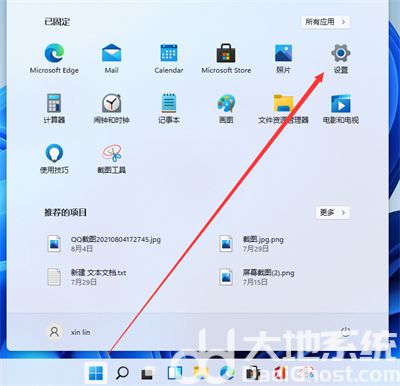The width and height of the screenshot is (400, 386).
Task: Launch the Mail app
Action: [x=111, y=58]
